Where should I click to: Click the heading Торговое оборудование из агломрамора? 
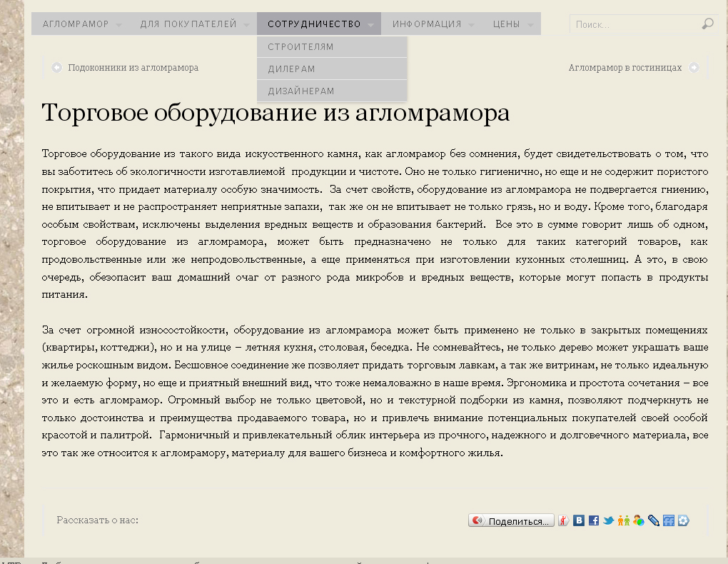click(275, 113)
